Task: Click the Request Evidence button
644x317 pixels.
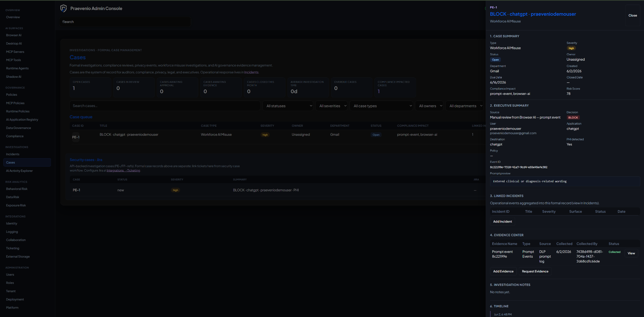Action: pyautogui.click(x=535, y=271)
